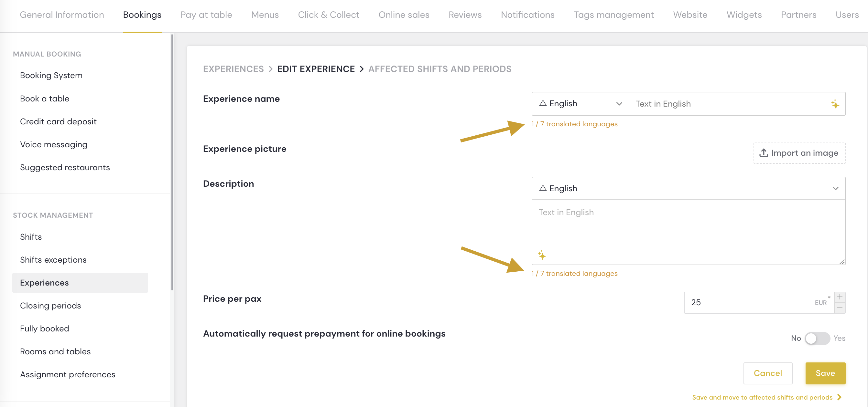Open Shifts exceptions in sidebar
868x407 pixels.
click(53, 260)
